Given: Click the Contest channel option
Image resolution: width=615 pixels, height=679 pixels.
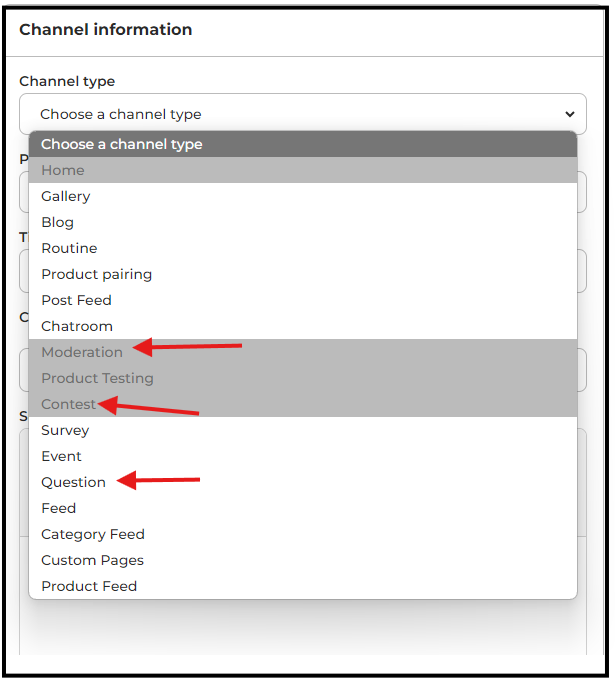Looking at the screenshot, I should coord(69,404).
